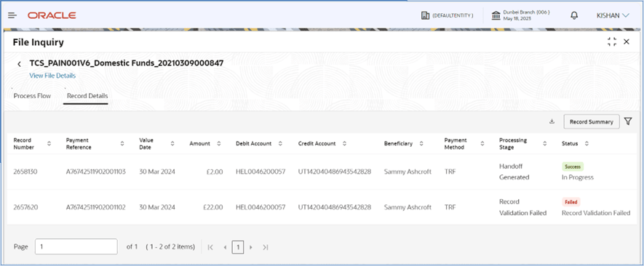644x266 pixels.
Task: Download the record details list
Action: (x=552, y=121)
